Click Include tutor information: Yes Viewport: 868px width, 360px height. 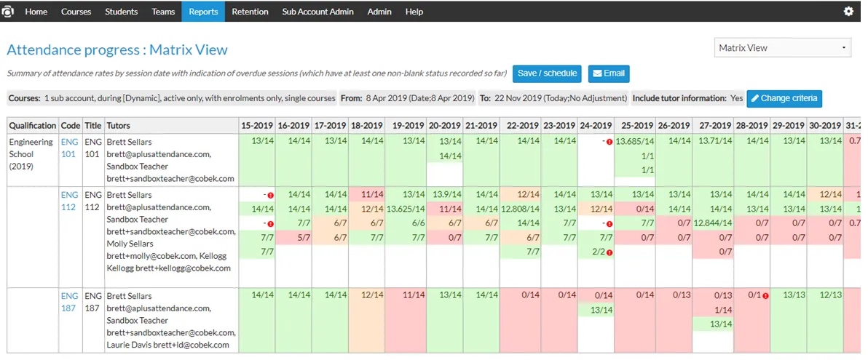[x=687, y=98]
